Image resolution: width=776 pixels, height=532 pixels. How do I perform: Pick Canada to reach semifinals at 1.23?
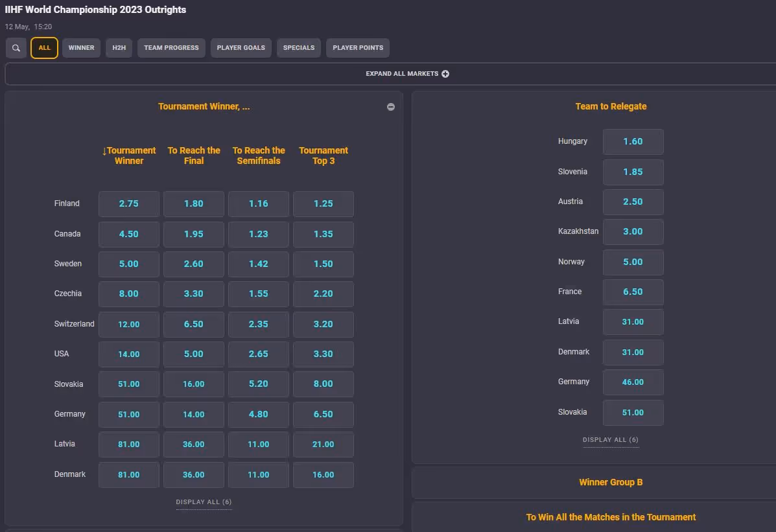[258, 234]
